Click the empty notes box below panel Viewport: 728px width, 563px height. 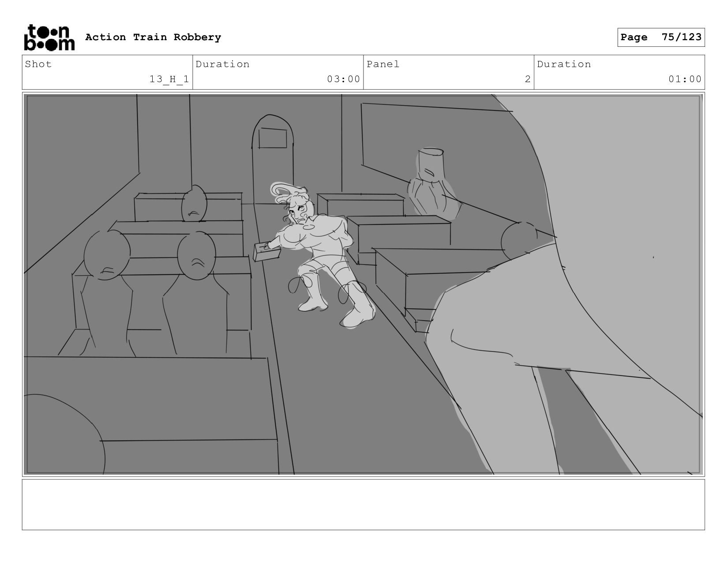coord(363,504)
